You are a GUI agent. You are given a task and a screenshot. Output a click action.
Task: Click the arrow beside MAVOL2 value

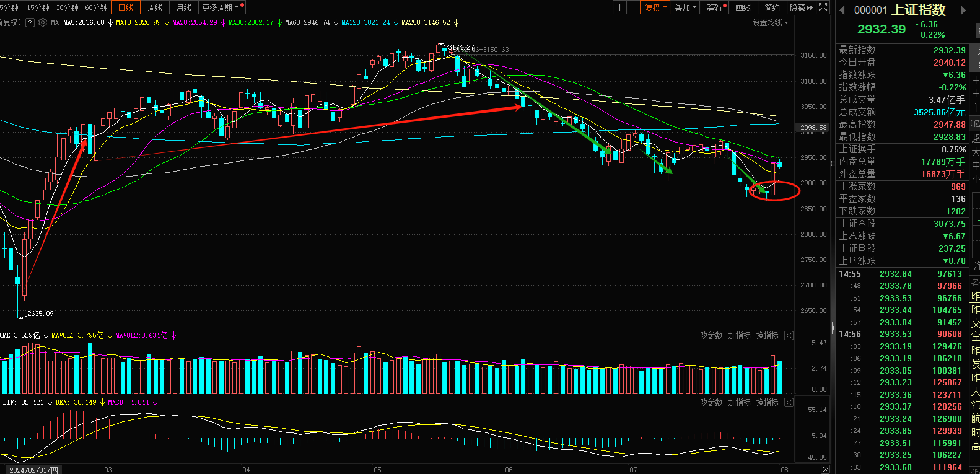click(x=173, y=335)
